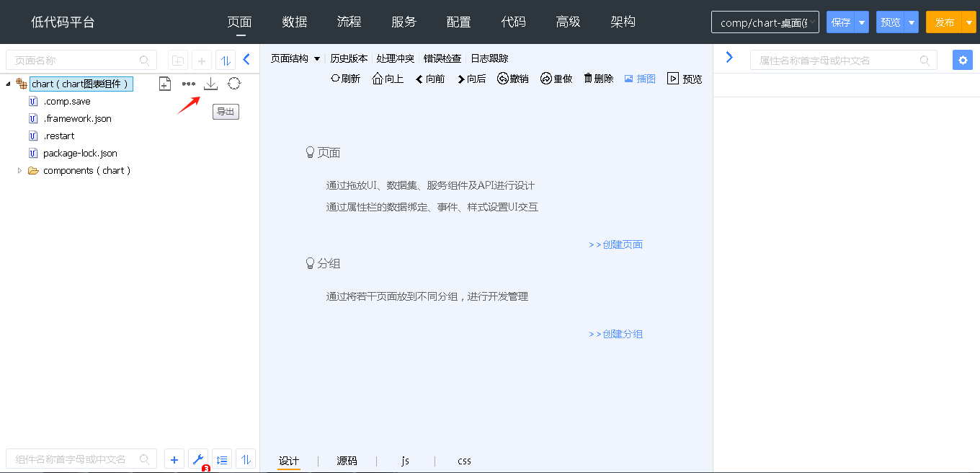Click the sort arrows icon in top page panel

226,60
